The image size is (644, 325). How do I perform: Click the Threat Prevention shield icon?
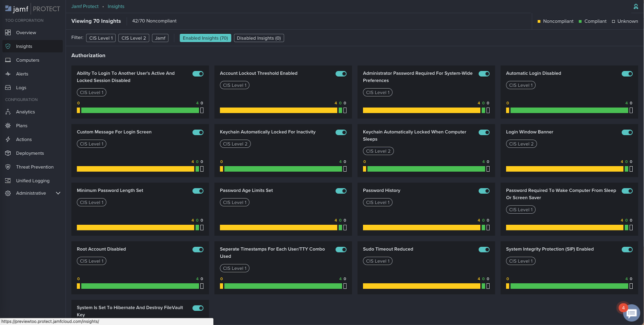(x=8, y=167)
